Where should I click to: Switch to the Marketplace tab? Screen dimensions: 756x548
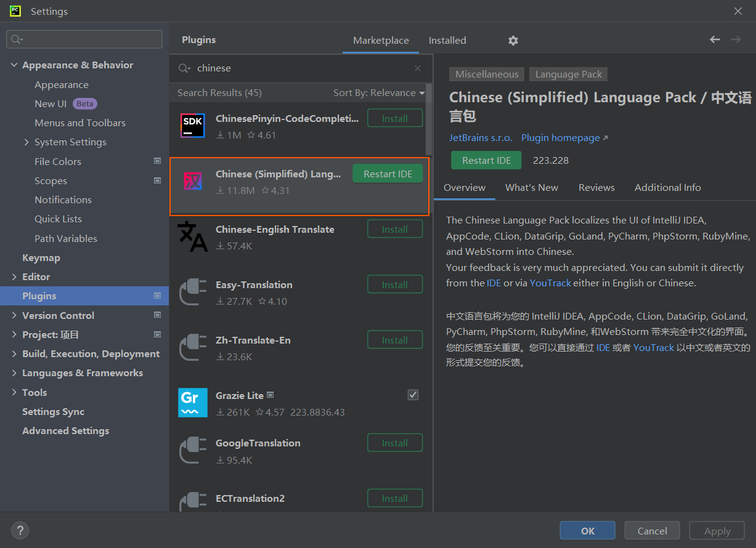[x=381, y=41]
